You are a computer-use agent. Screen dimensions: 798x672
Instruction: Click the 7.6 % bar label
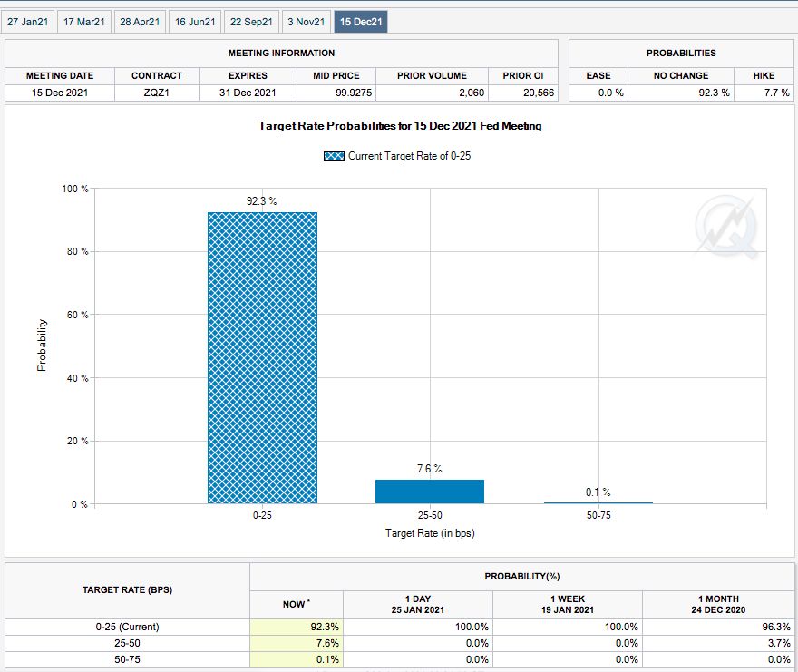click(430, 468)
